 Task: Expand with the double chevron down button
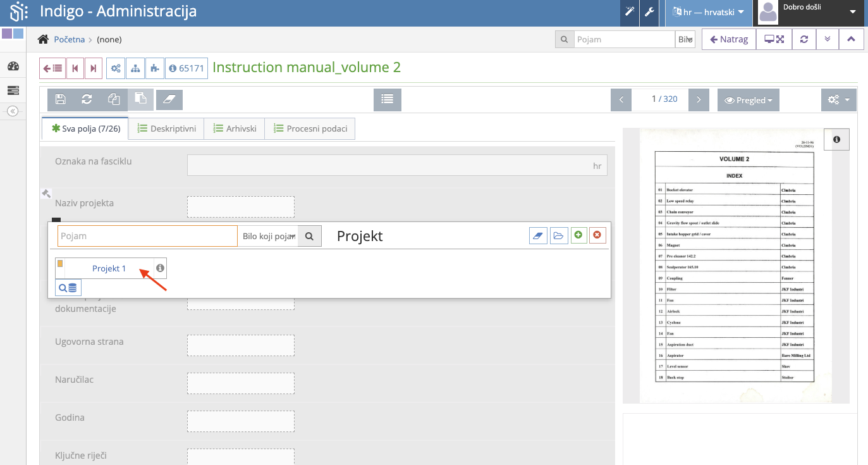tap(828, 39)
